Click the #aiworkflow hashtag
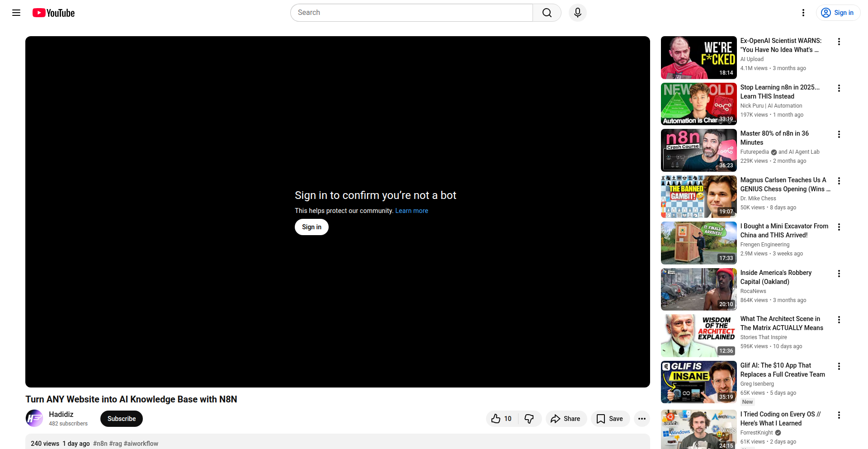This screenshot has height=449, width=868. click(x=141, y=444)
